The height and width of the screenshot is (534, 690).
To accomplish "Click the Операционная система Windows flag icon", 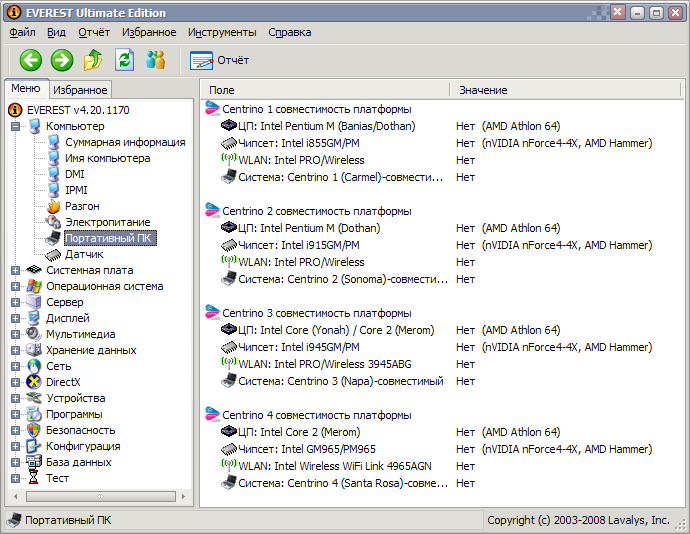I will (x=34, y=286).
